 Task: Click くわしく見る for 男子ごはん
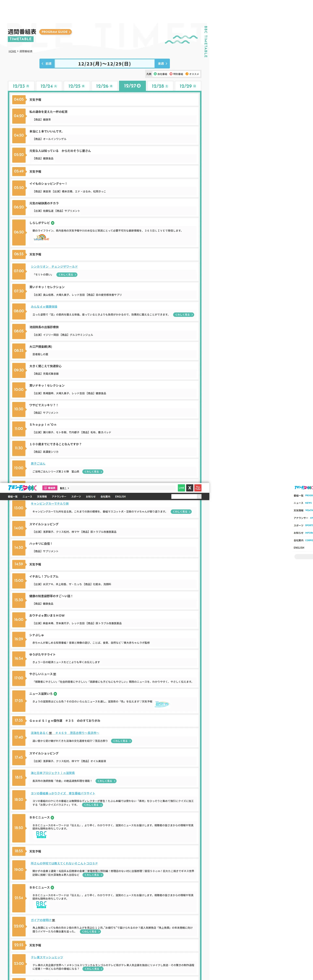pos(93,472)
